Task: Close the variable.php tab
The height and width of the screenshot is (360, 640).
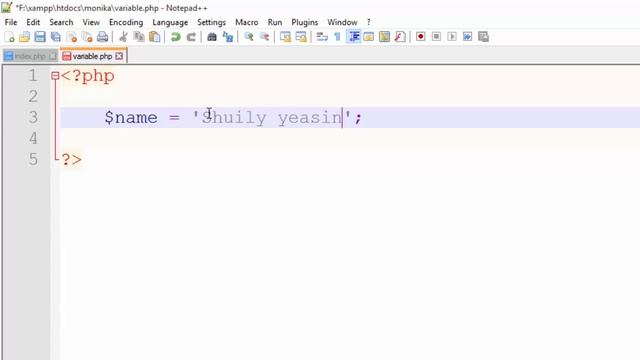Action: pyautogui.click(x=119, y=56)
